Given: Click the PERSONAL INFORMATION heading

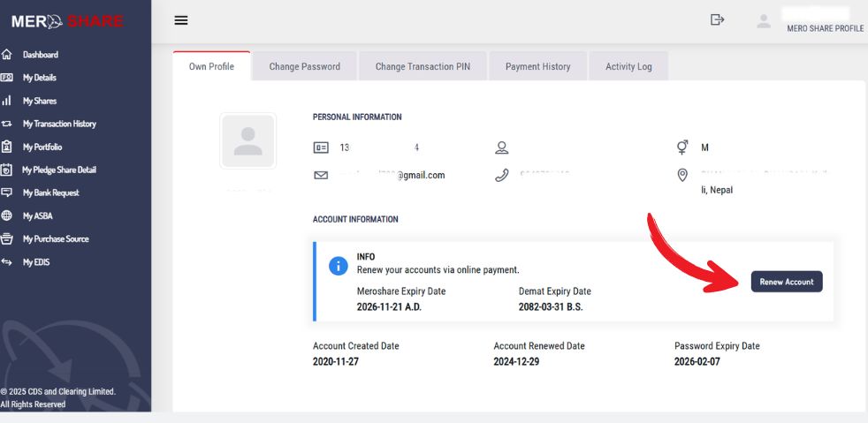Looking at the screenshot, I should pos(357,117).
